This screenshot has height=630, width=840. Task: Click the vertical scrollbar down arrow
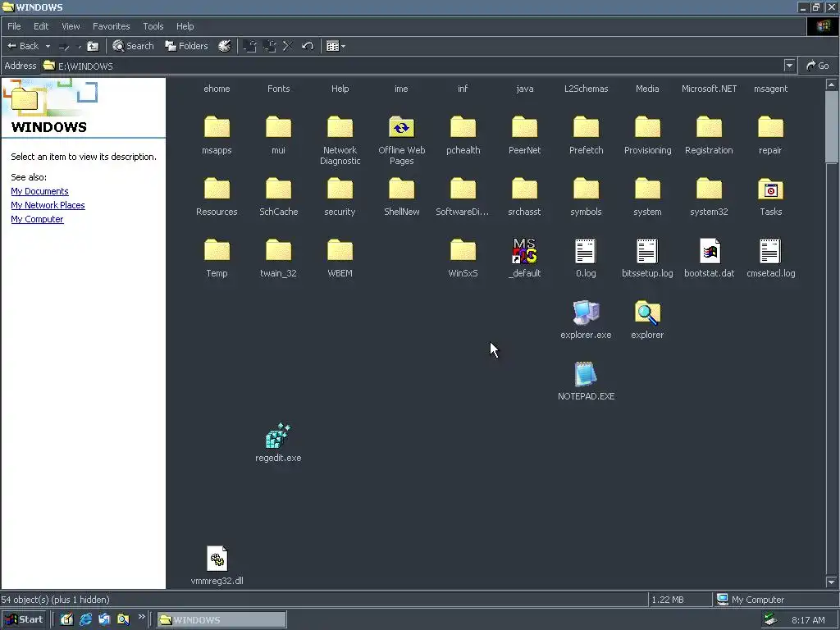coord(831,582)
